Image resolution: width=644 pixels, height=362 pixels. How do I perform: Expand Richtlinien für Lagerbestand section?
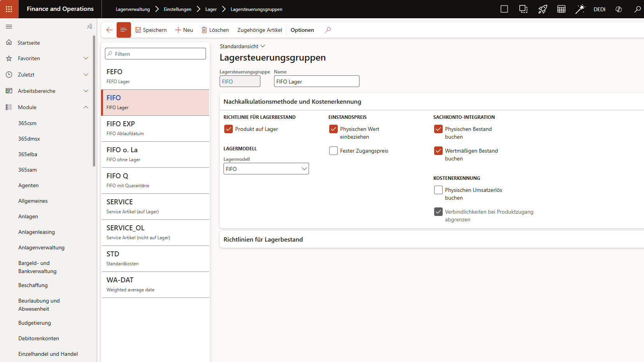point(432,239)
